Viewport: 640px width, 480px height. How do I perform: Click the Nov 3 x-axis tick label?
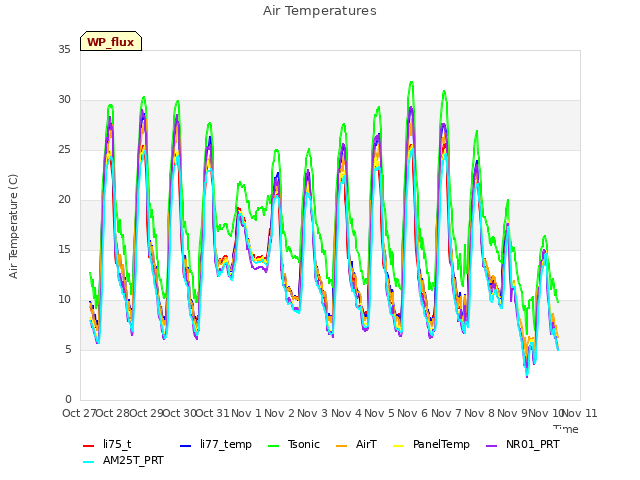tap(313, 413)
